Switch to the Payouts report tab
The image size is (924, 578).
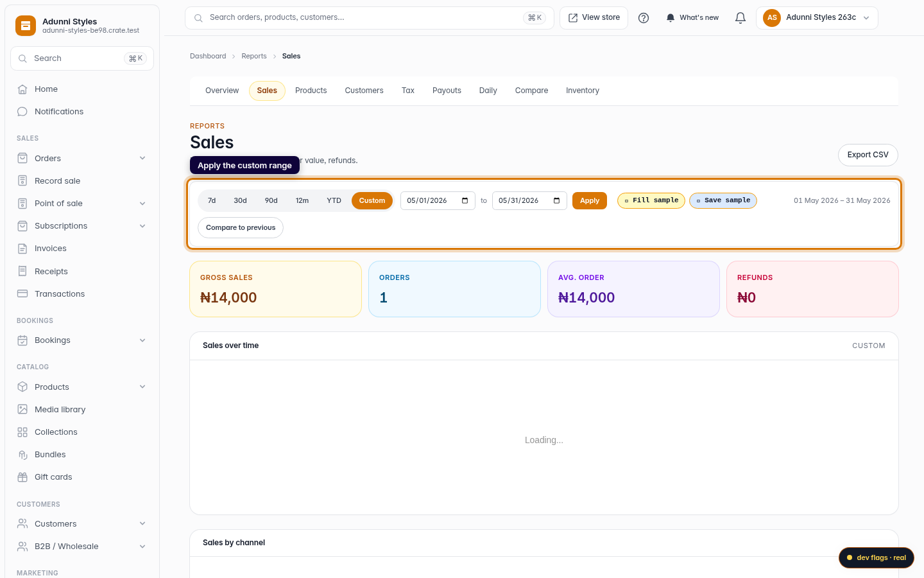pyautogui.click(x=447, y=91)
